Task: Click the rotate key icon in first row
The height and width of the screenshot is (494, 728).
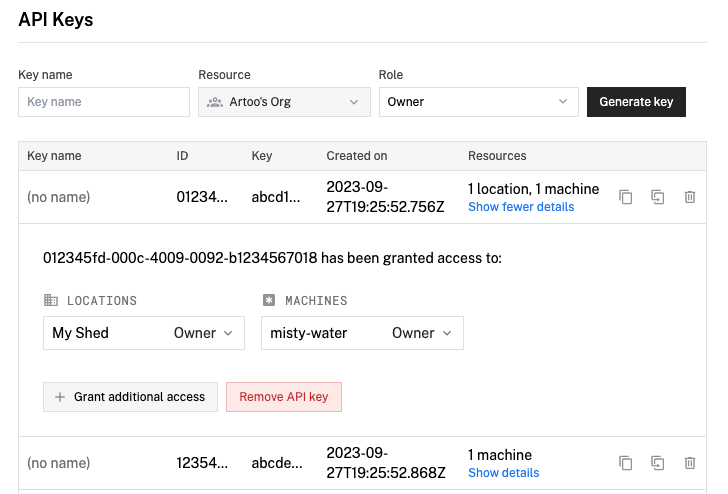Action: point(658,197)
